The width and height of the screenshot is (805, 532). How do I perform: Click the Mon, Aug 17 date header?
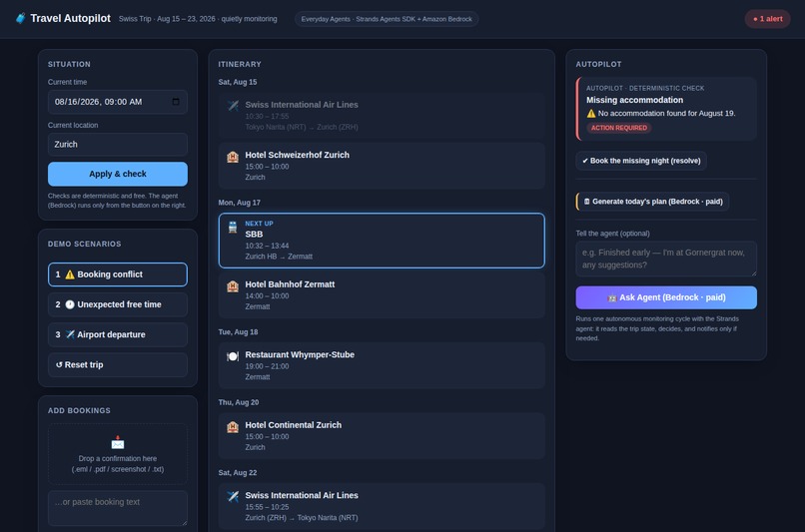click(240, 203)
